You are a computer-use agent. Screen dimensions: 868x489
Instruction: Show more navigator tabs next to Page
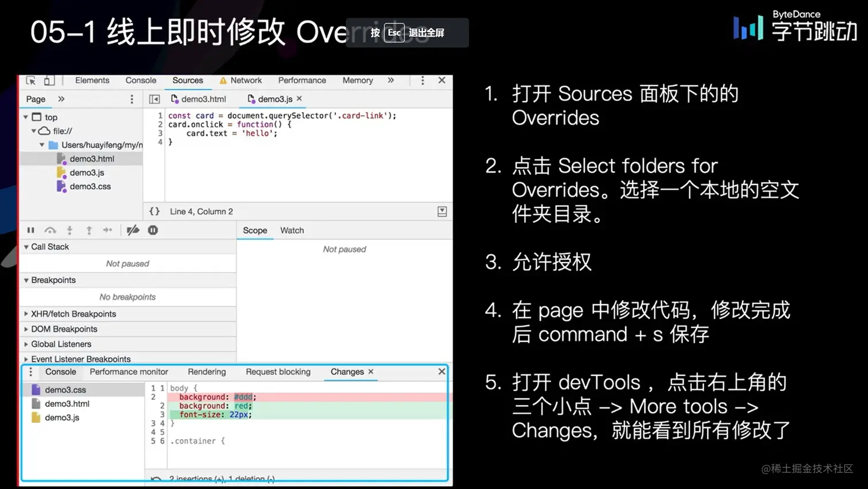coord(61,99)
